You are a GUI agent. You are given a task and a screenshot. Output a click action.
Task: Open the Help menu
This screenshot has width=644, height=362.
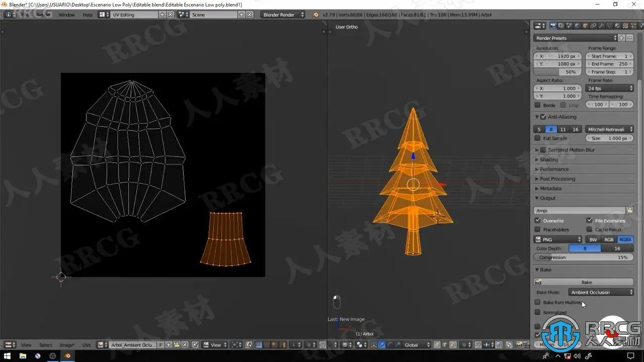point(88,15)
